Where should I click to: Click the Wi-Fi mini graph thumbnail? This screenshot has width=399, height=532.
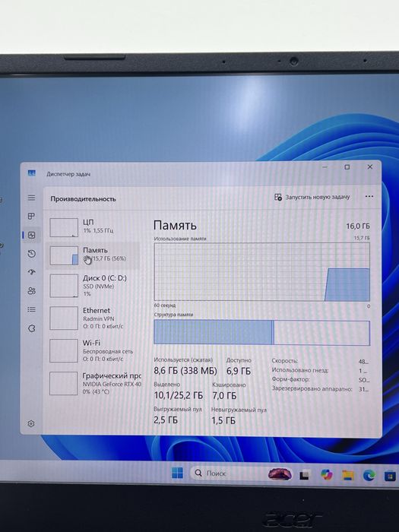click(x=64, y=350)
